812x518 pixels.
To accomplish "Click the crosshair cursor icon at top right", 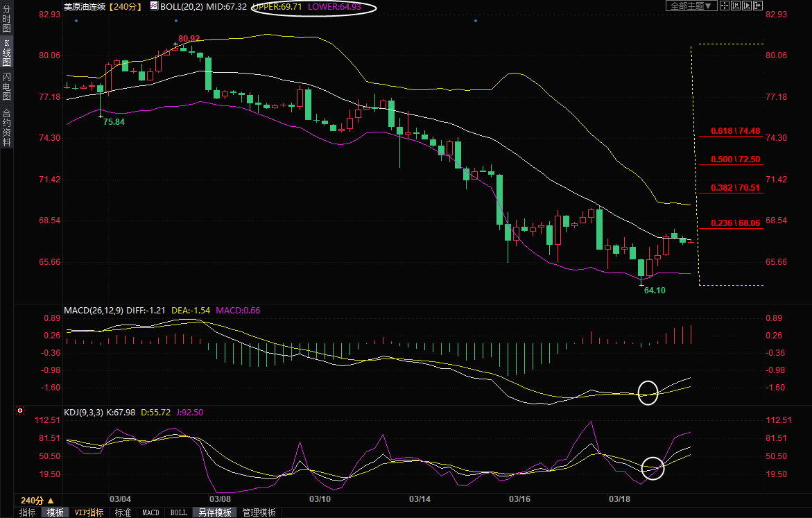I will coord(725,6).
